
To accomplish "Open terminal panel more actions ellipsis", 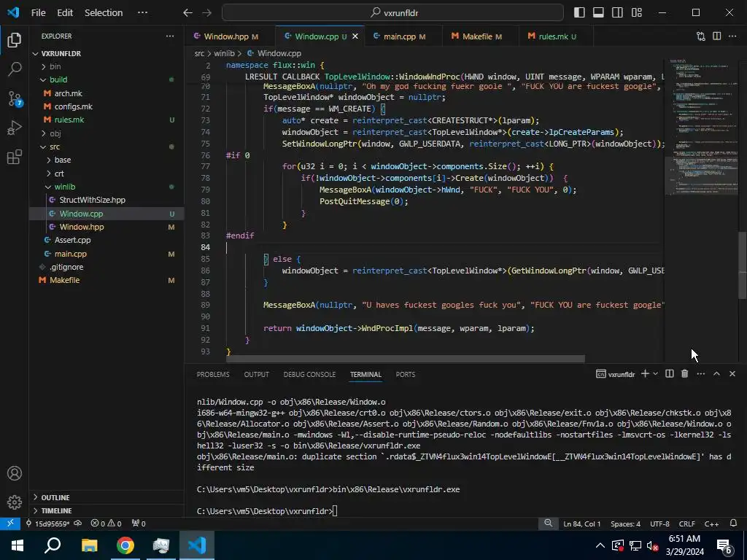I will [x=700, y=374].
